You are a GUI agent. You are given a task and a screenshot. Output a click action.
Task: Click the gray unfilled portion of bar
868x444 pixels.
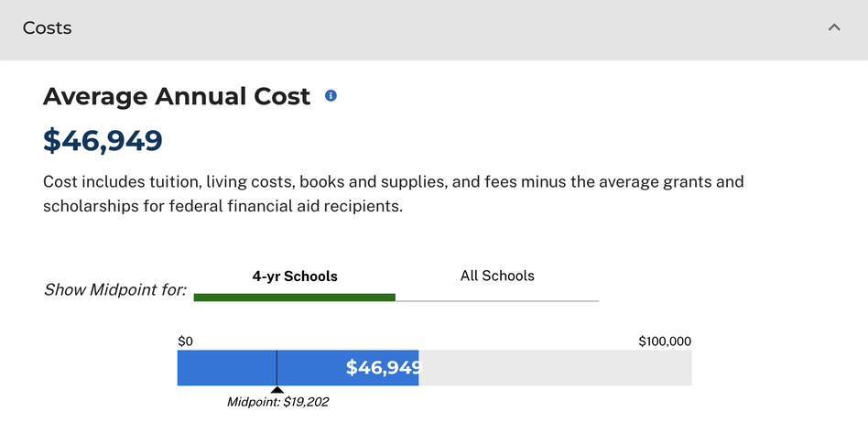coord(555,368)
